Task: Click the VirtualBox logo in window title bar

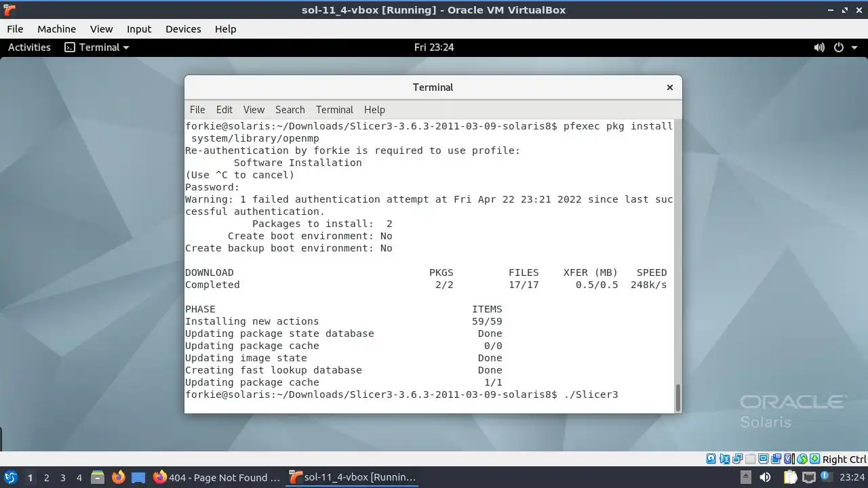Action: coord(9,10)
